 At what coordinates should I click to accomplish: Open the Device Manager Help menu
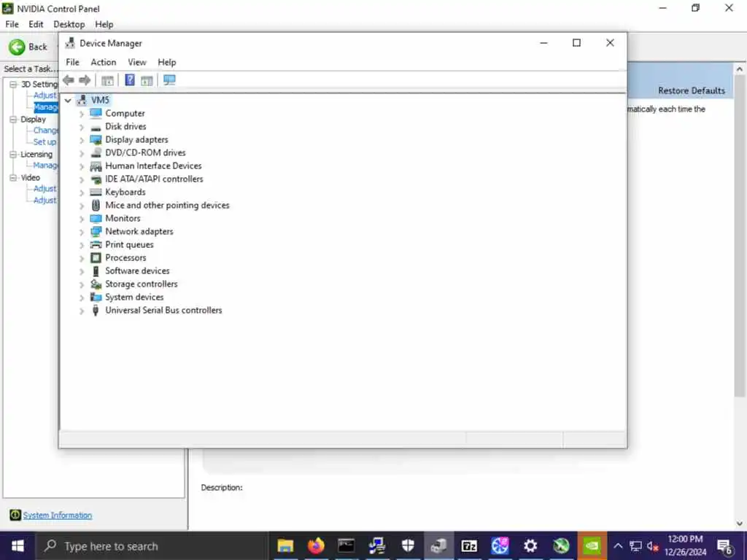[167, 62]
